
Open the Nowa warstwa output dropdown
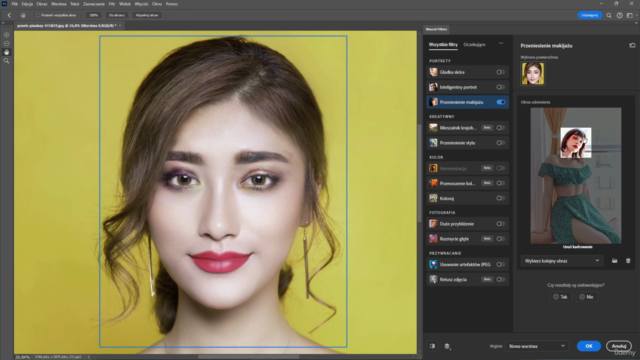537,346
